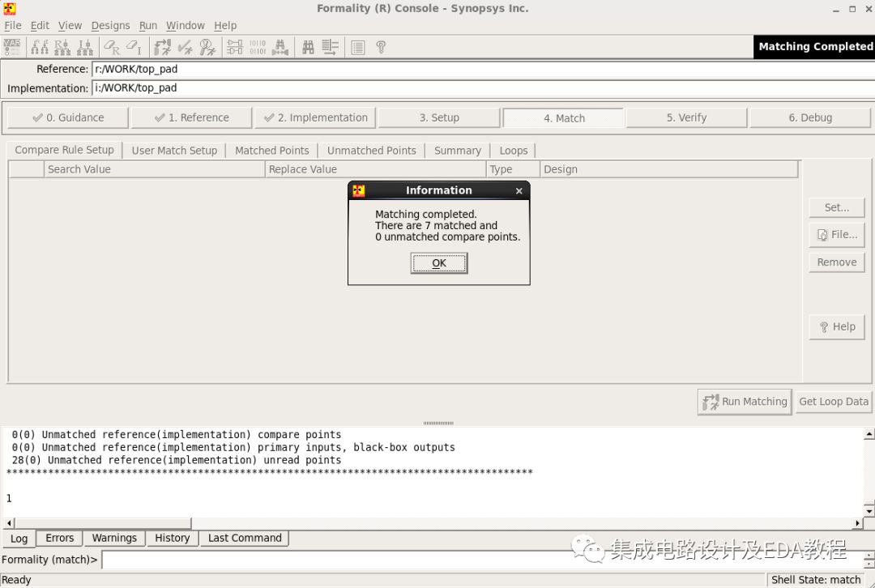Click the Run Matching runner toolbar icon

[161, 46]
